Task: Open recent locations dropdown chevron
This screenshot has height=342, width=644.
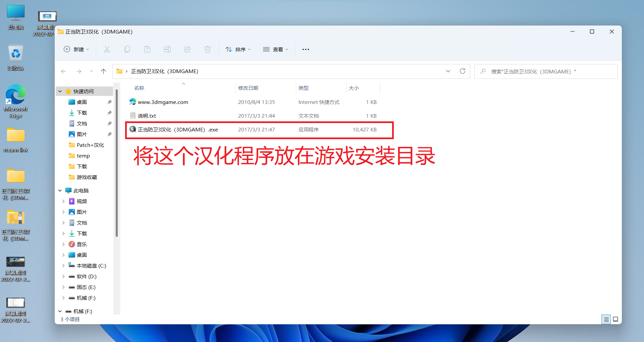Action: pos(91,71)
